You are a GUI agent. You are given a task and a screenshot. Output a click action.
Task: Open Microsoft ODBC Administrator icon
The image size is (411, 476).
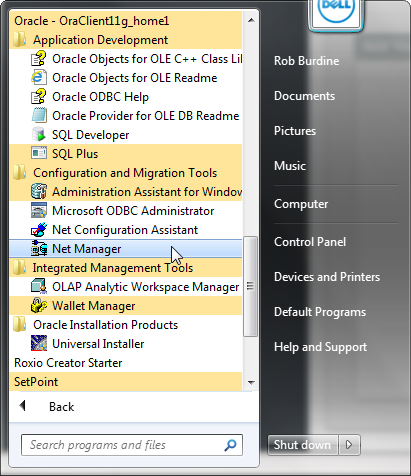pyautogui.click(x=39, y=211)
